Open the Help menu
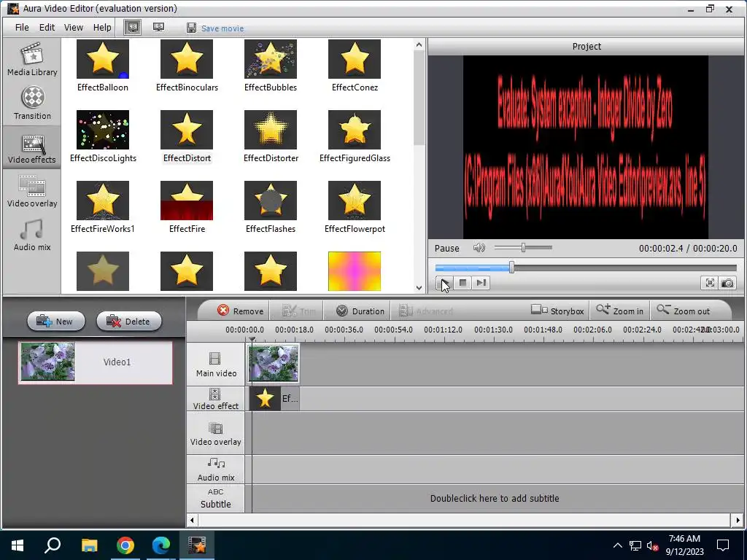This screenshot has height=560, width=747. click(x=102, y=28)
